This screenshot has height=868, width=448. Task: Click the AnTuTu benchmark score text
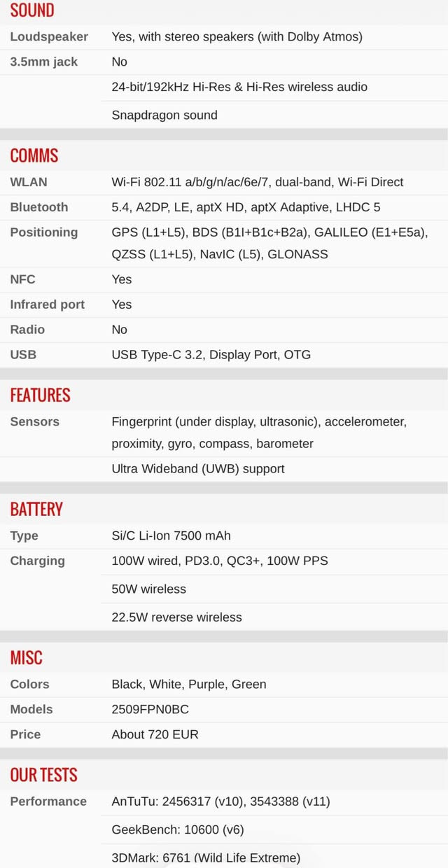point(220,801)
